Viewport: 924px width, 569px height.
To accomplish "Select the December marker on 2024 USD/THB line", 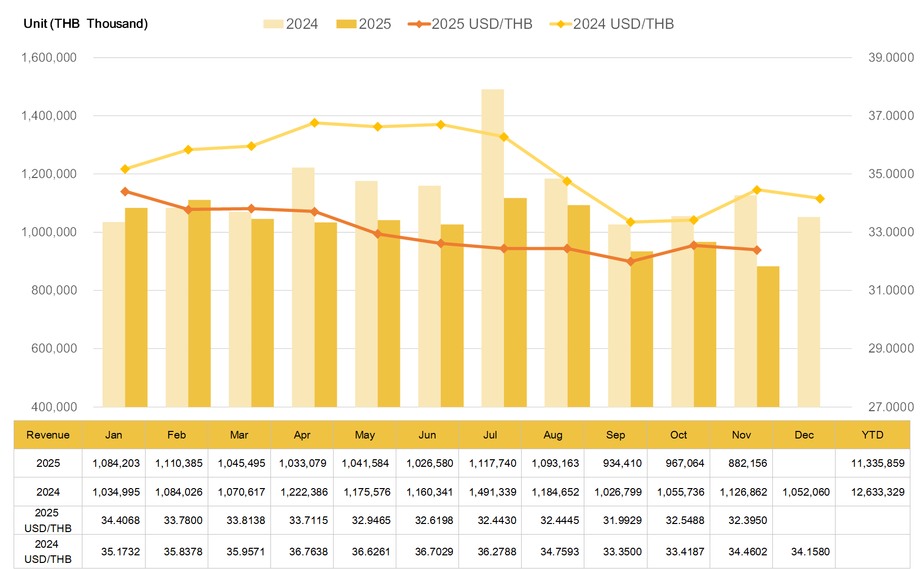I will (820, 199).
